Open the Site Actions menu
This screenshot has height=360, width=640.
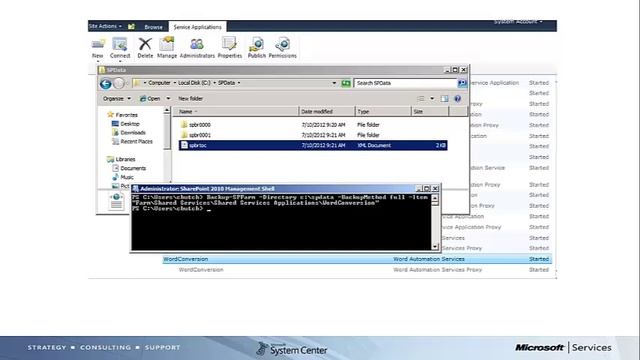(105, 26)
